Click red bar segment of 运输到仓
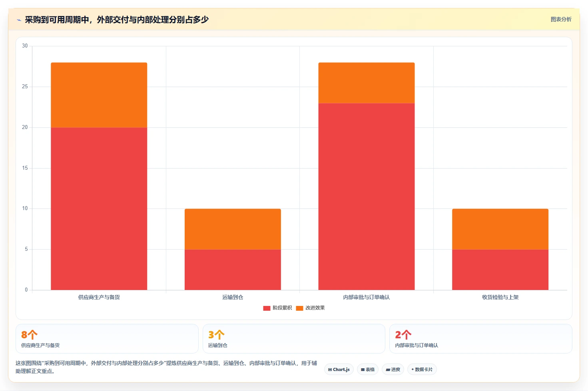588x391 pixels. (233, 270)
